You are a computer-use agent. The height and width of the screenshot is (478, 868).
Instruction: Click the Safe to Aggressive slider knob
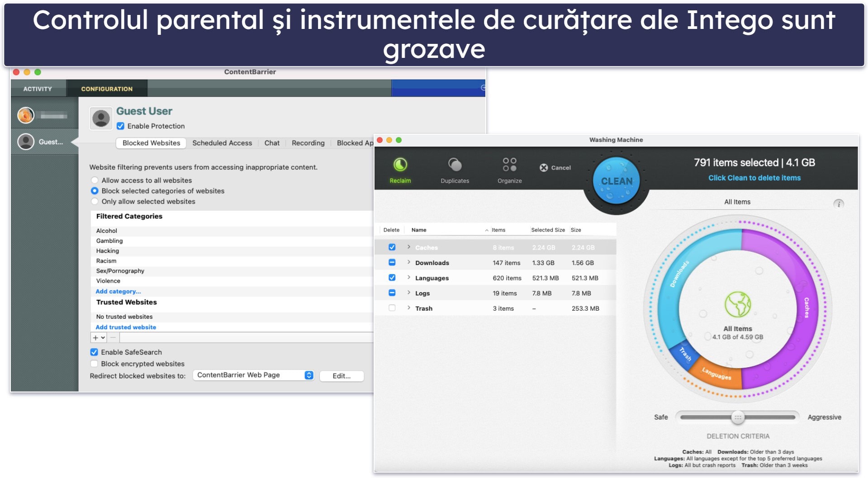[x=737, y=417]
